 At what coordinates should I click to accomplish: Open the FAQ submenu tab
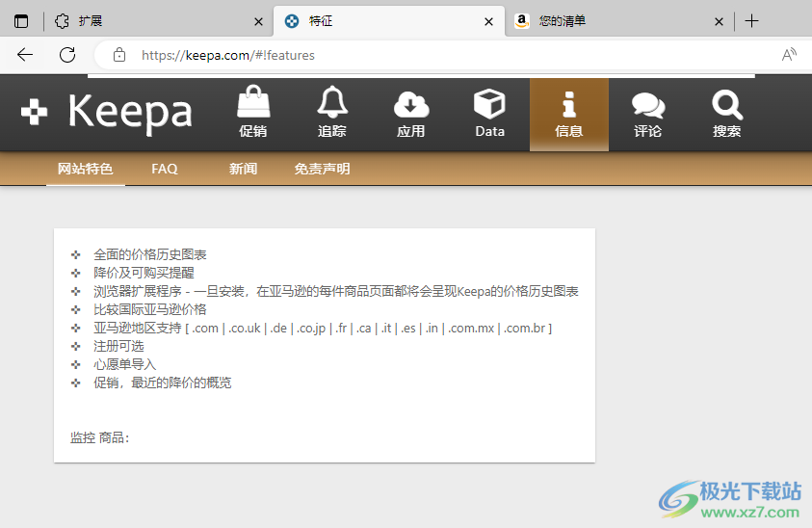tap(165, 169)
